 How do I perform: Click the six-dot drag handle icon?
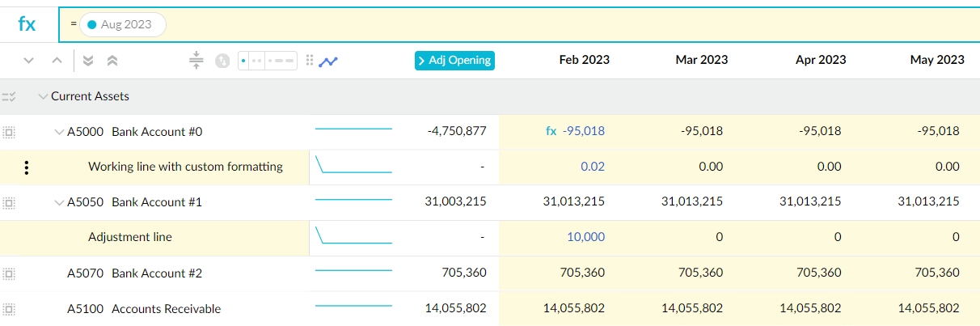point(309,61)
